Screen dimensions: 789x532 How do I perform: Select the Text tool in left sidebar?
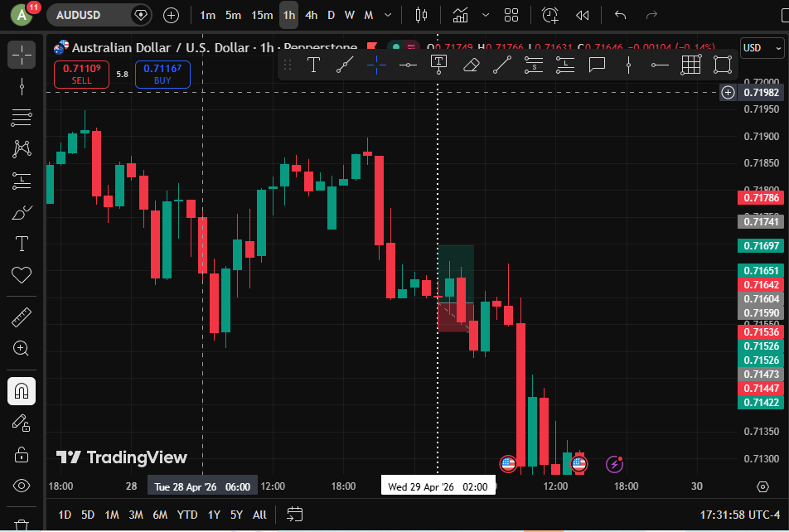pos(22,244)
